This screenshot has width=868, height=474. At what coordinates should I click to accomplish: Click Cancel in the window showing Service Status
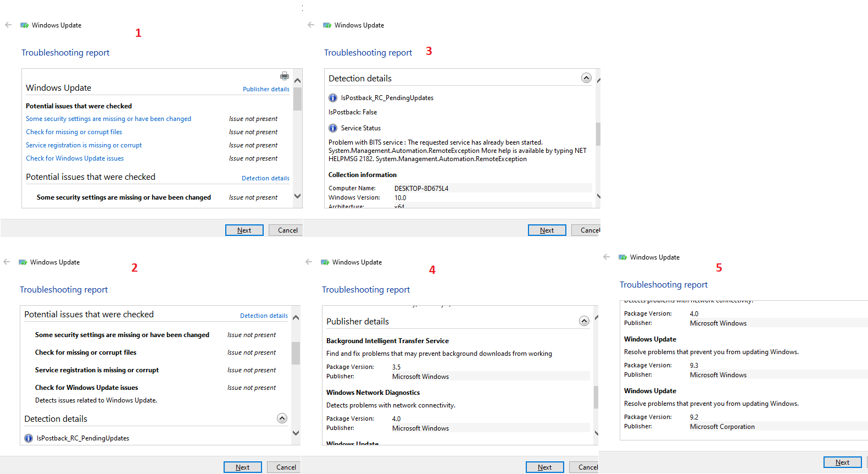point(586,230)
